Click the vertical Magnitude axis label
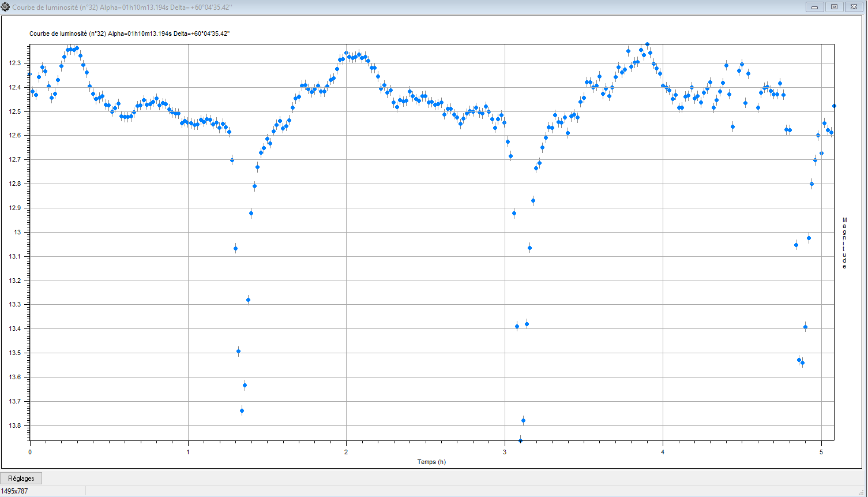The height and width of the screenshot is (497, 868). coord(844,243)
